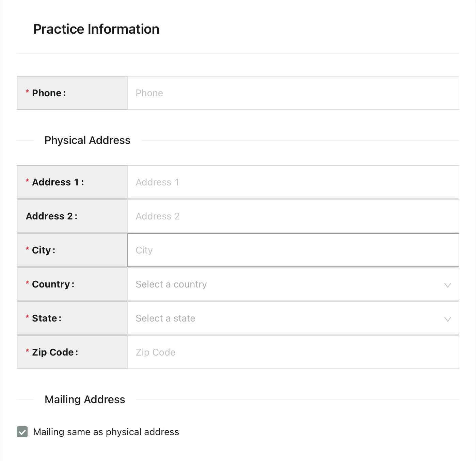Click the Mailing Address section heading
The image size is (476, 461).
click(x=85, y=399)
